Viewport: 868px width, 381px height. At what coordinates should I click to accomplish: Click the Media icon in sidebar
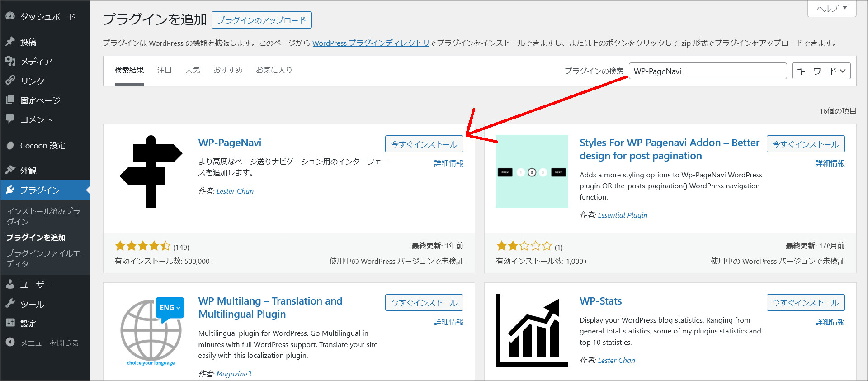point(10,61)
